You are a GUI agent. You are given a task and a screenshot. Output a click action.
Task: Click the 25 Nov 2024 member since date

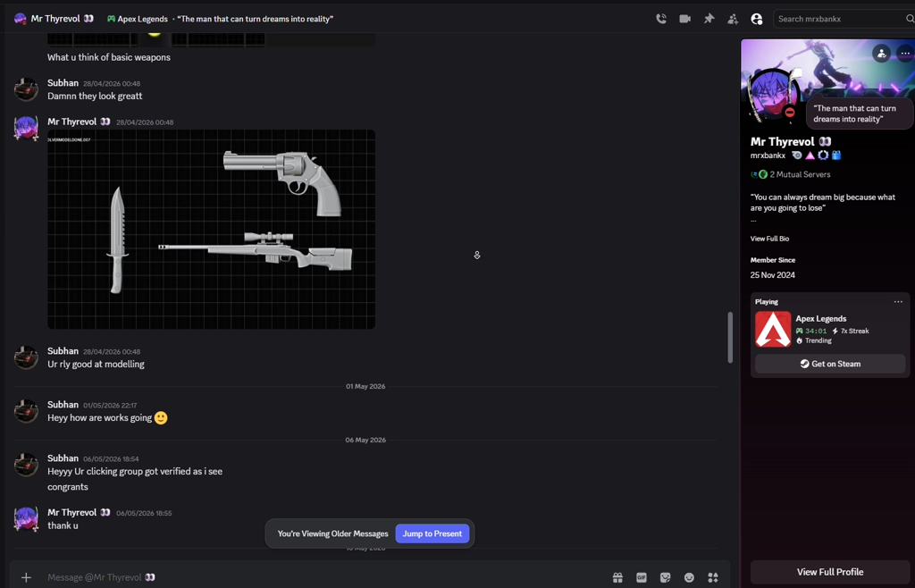pos(773,274)
